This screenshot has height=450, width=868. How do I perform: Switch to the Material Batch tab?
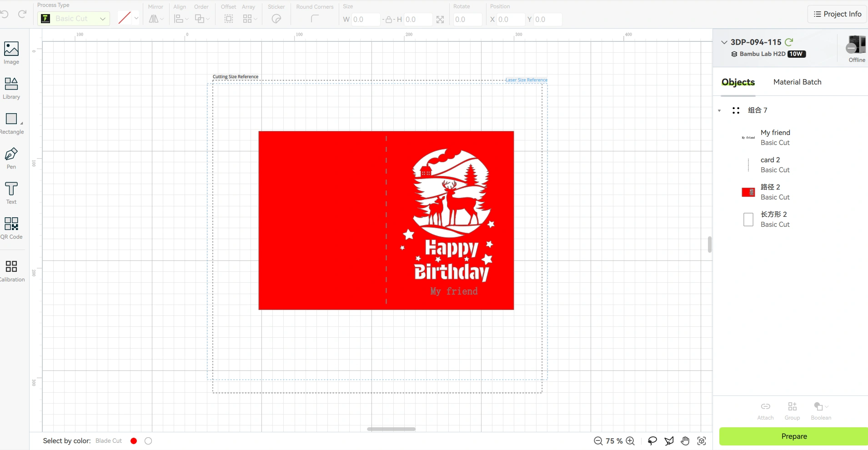click(798, 82)
